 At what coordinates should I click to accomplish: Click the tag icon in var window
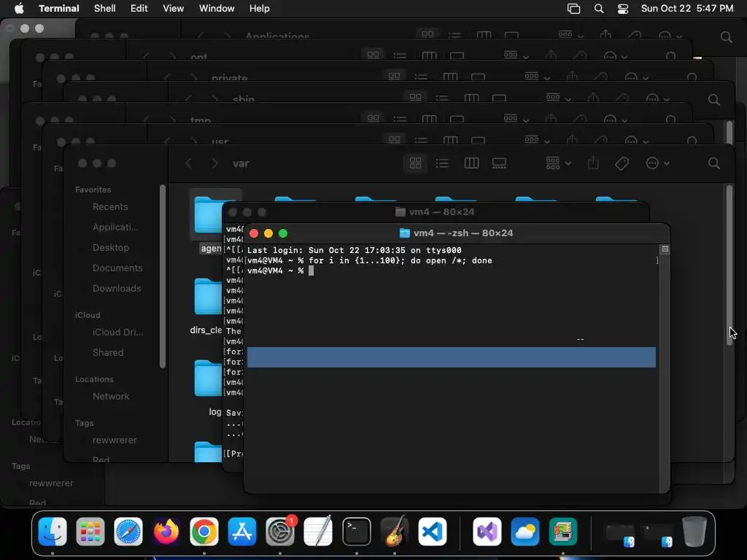point(622,163)
